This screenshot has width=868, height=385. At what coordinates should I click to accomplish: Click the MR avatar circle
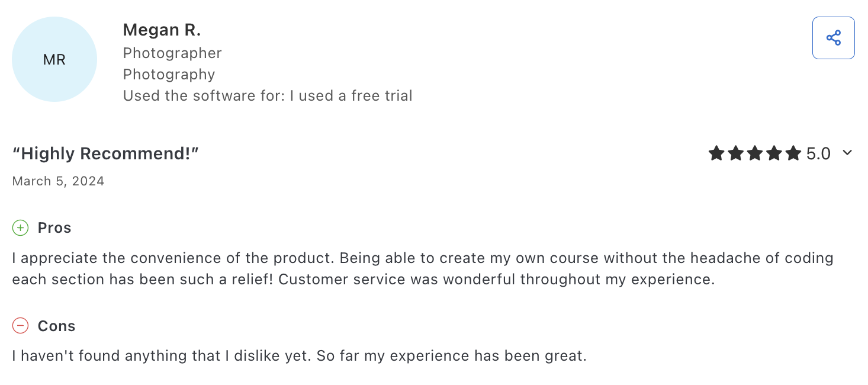click(x=54, y=59)
